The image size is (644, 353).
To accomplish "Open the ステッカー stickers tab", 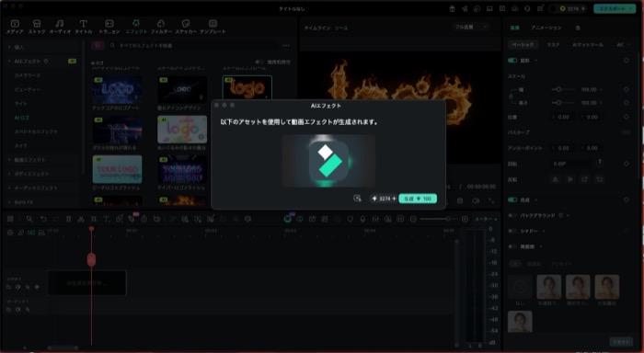I will pos(186,27).
